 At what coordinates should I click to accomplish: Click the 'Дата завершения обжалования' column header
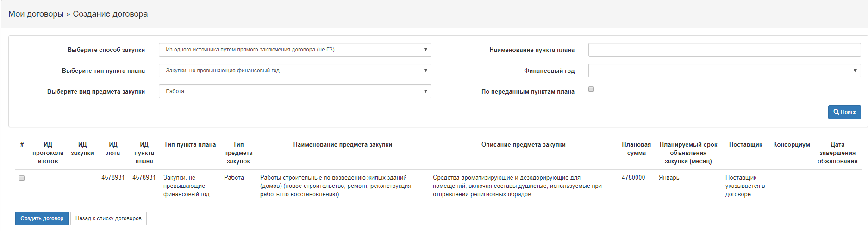pyautogui.click(x=837, y=153)
